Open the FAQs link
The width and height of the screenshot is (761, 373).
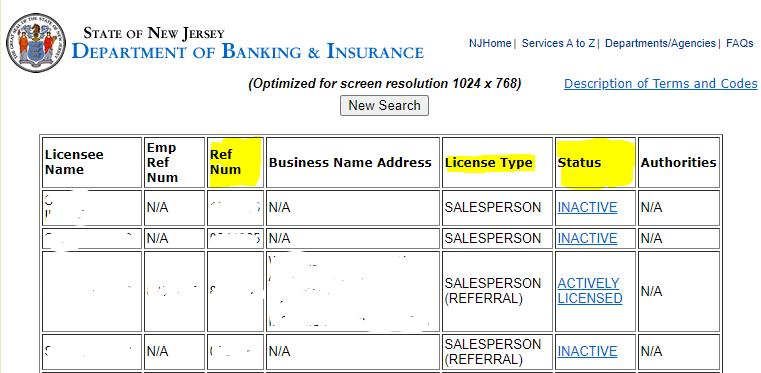[x=740, y=43]
